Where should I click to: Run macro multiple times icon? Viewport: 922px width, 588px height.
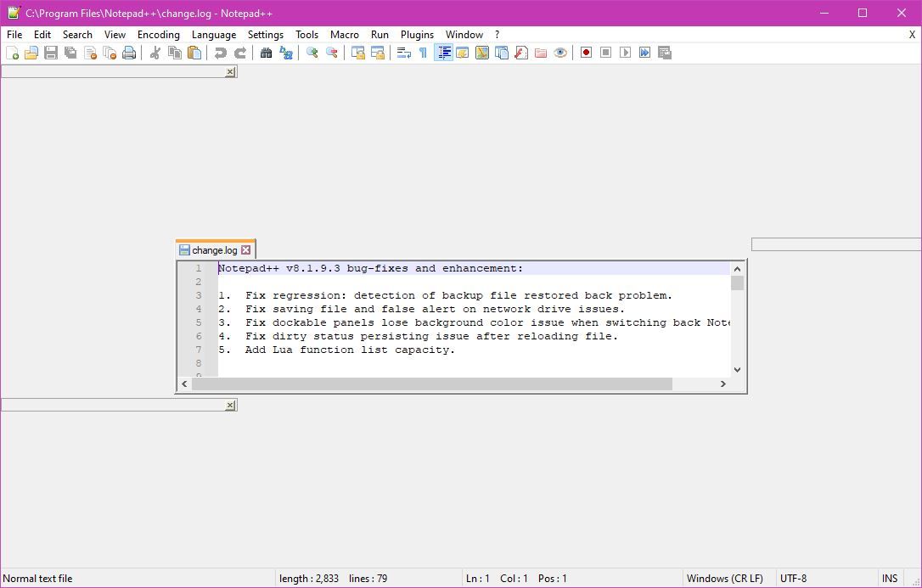[645, 53]
